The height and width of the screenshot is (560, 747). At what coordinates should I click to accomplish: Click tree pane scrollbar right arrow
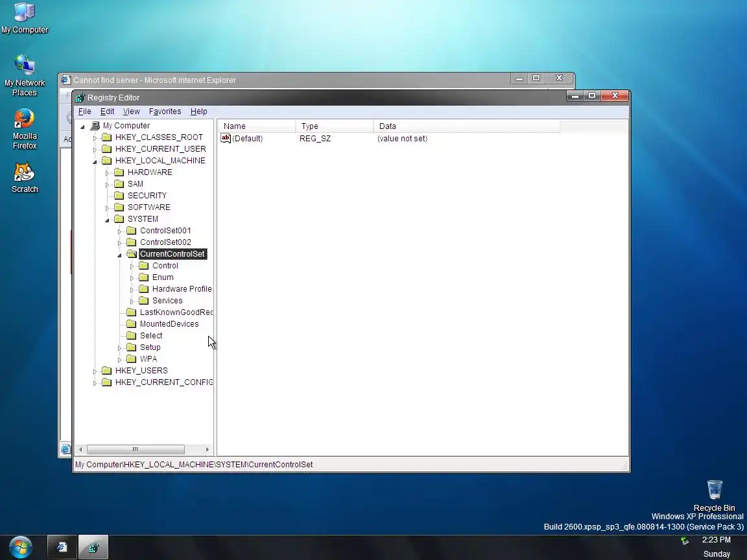(x=207, y=450)
